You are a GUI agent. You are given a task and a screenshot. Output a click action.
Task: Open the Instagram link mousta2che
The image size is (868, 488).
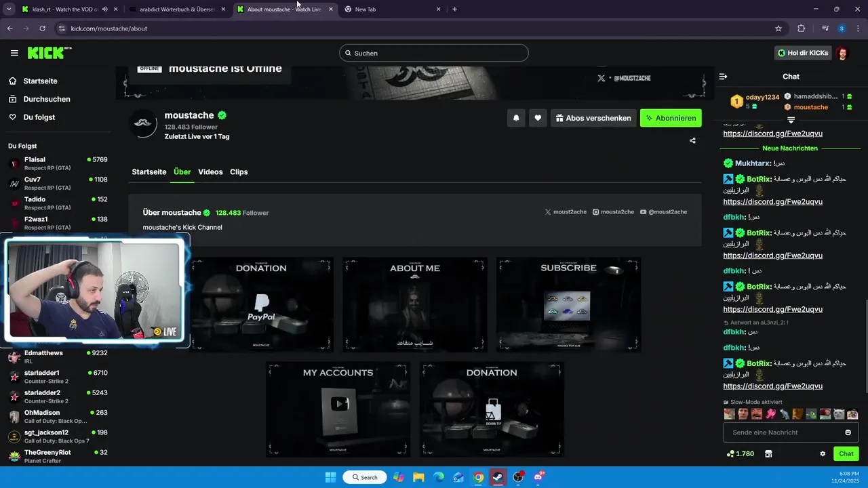[613, 212]
